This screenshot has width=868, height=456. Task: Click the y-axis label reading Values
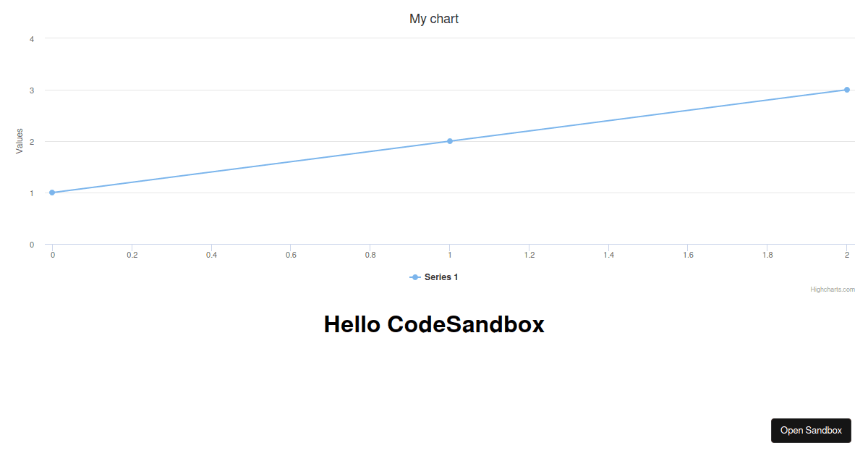click(19, 141)
